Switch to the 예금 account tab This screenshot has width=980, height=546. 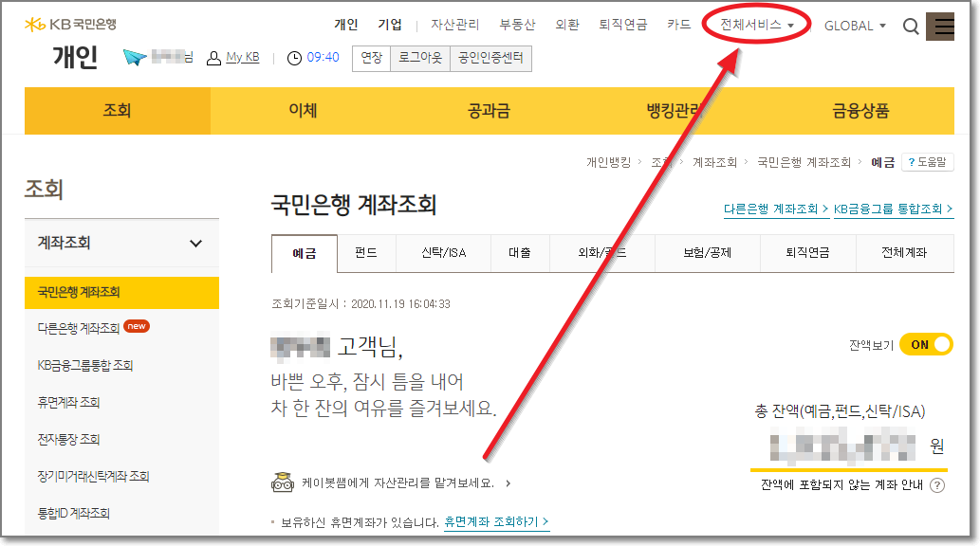click(x=305, y=253)
